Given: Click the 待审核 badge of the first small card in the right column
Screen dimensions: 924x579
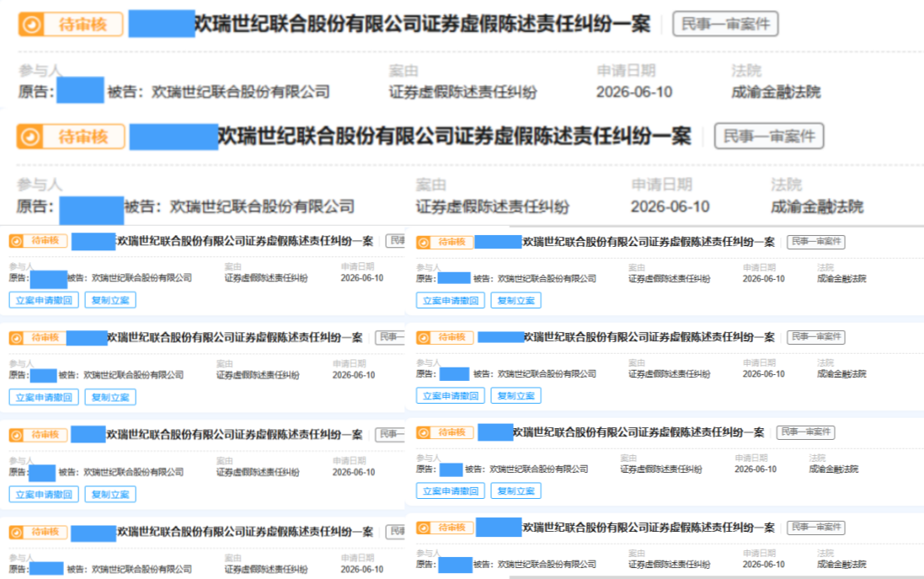Looking at the screenshot, I should coord(445,243).
